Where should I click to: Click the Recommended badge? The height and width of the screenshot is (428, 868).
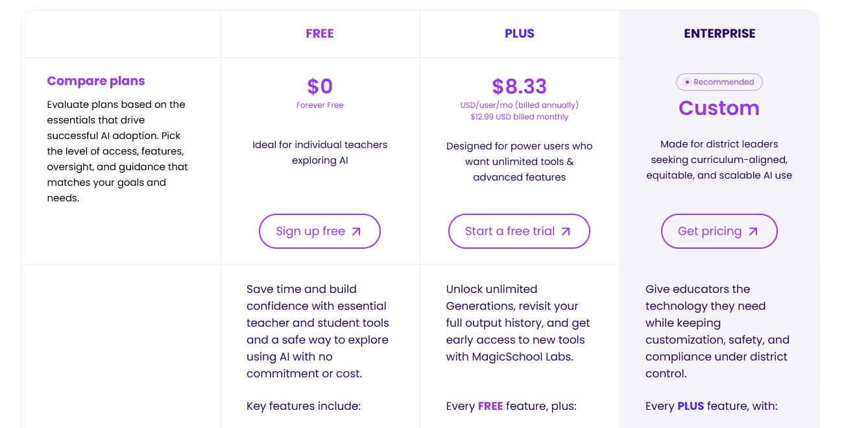point(719,82)
